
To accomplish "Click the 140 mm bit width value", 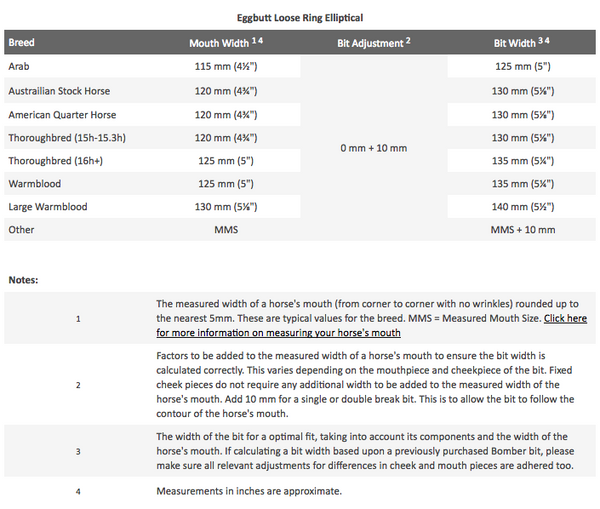I will (x=522, y=207).
